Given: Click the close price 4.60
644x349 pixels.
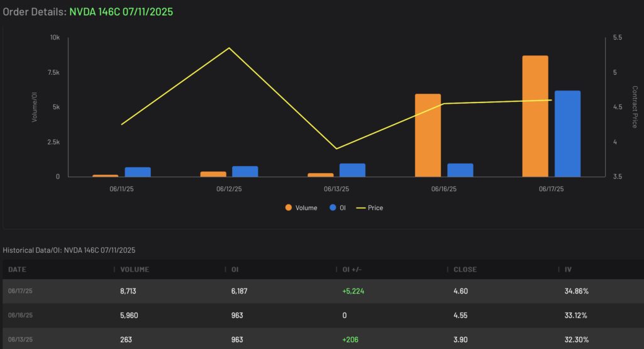Looking at the screenshot, I should 460,291.
